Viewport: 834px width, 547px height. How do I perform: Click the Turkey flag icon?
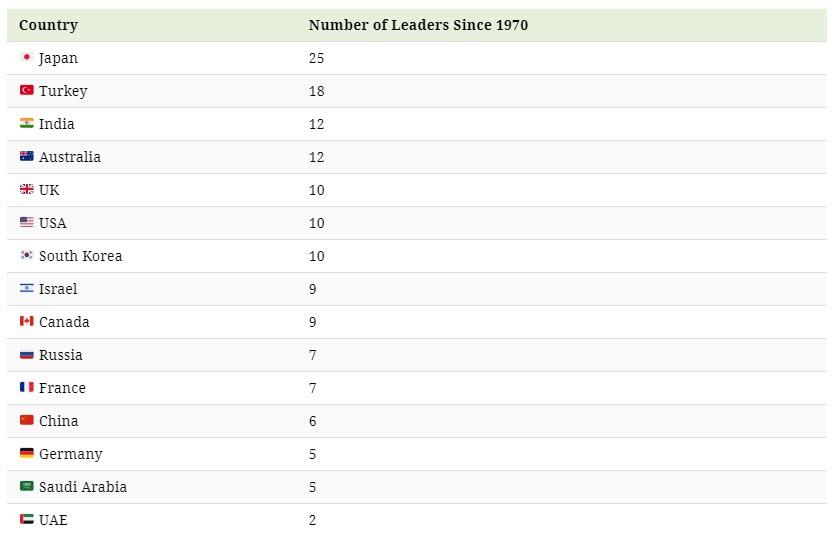[x=27, y=90]
